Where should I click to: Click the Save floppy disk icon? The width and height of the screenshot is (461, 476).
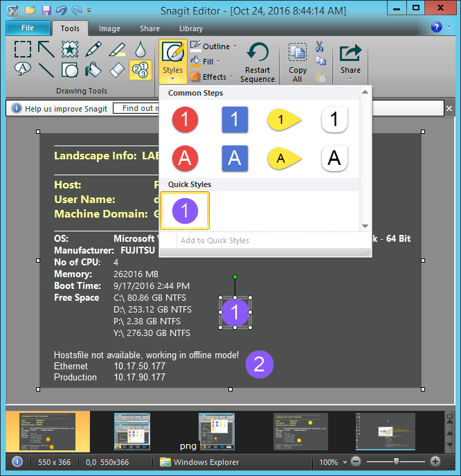[46, 10]
